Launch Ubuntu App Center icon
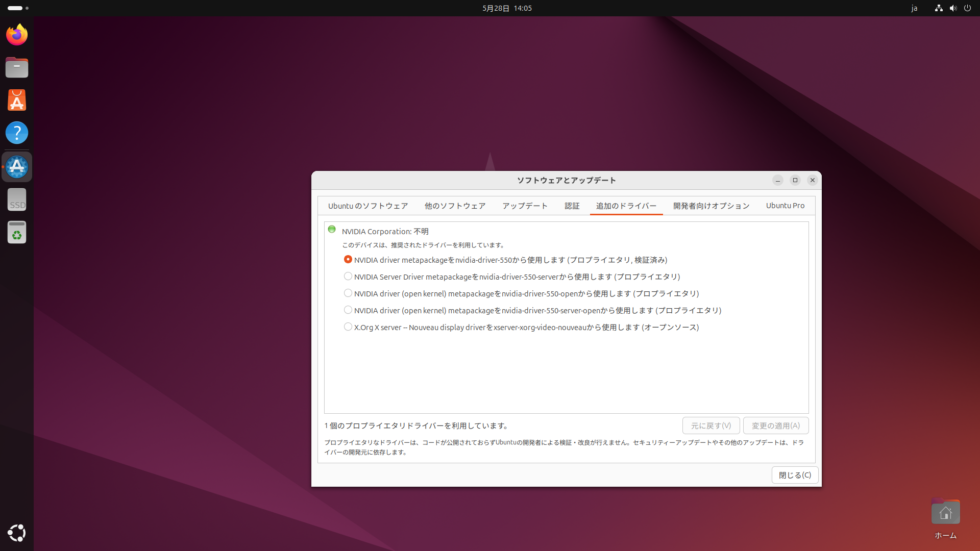Viewport: 980px width, 551px height. [17, 100]
